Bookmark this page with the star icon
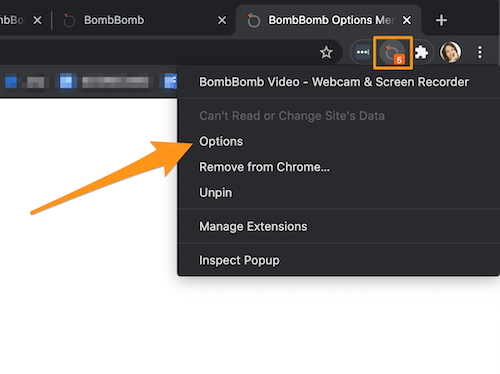The image size is (500, 374). (x=326, y=52)
